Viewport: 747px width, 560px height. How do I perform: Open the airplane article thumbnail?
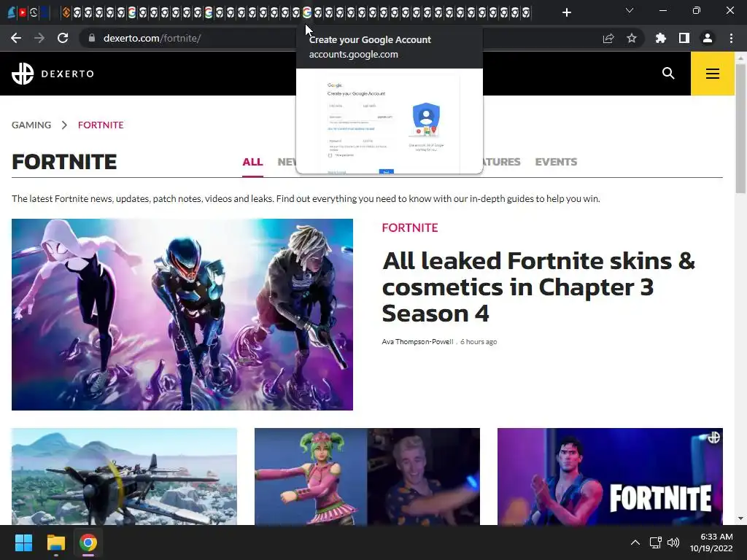coord(124,476)
